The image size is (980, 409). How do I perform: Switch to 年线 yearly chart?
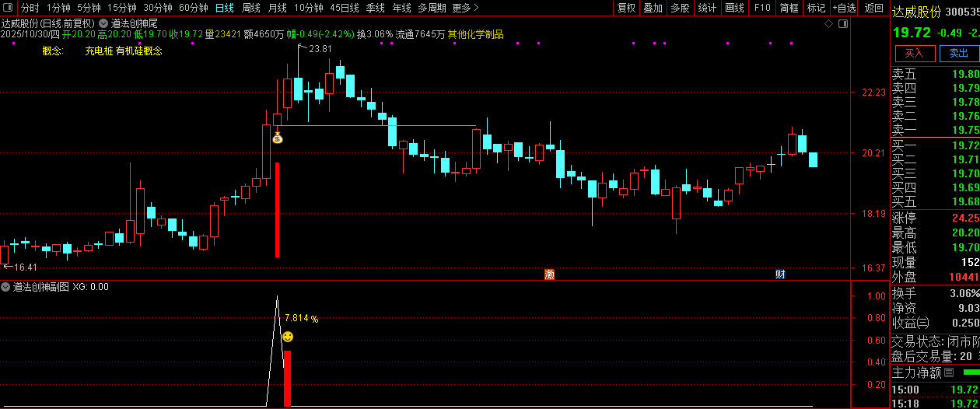point(401,8)
